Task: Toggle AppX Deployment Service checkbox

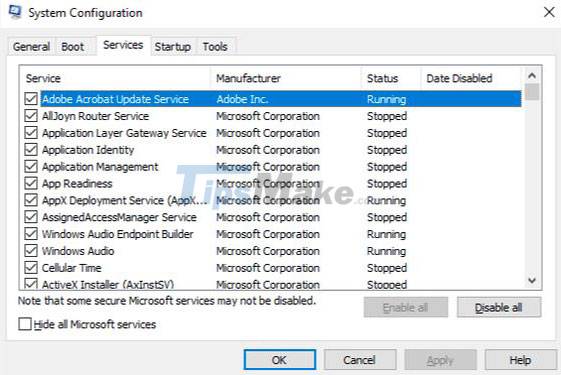Action: click(31, 200)
